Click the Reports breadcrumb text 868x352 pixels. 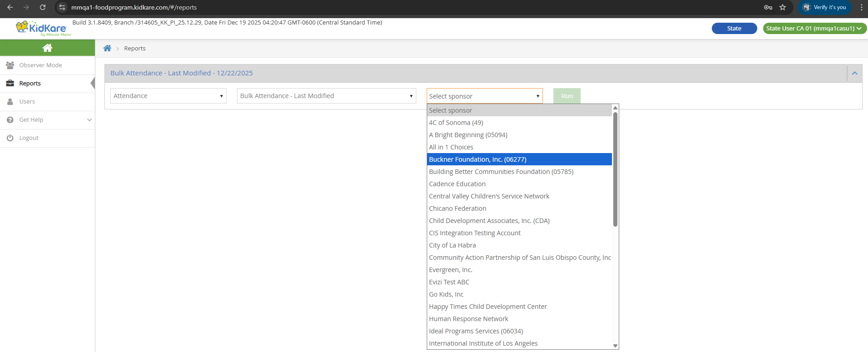coord(135,48)
